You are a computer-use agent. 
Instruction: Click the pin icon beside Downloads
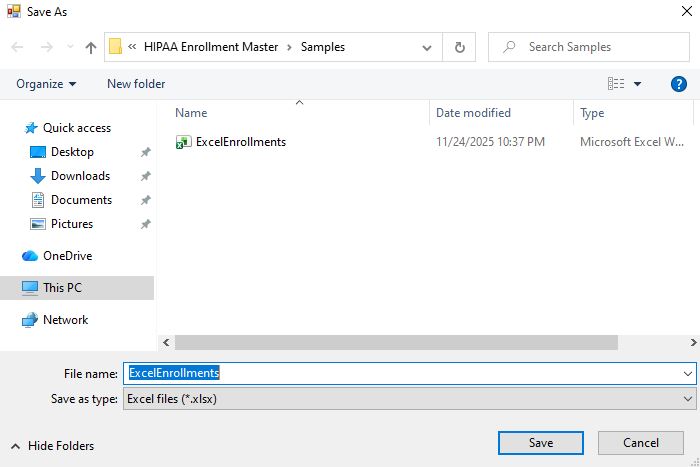[146, 176]
